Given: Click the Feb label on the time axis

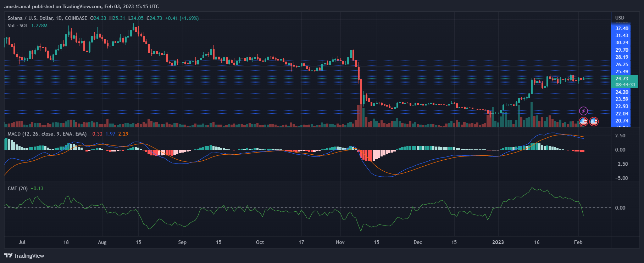Looking at the screenshot, I should coord(578,242).
